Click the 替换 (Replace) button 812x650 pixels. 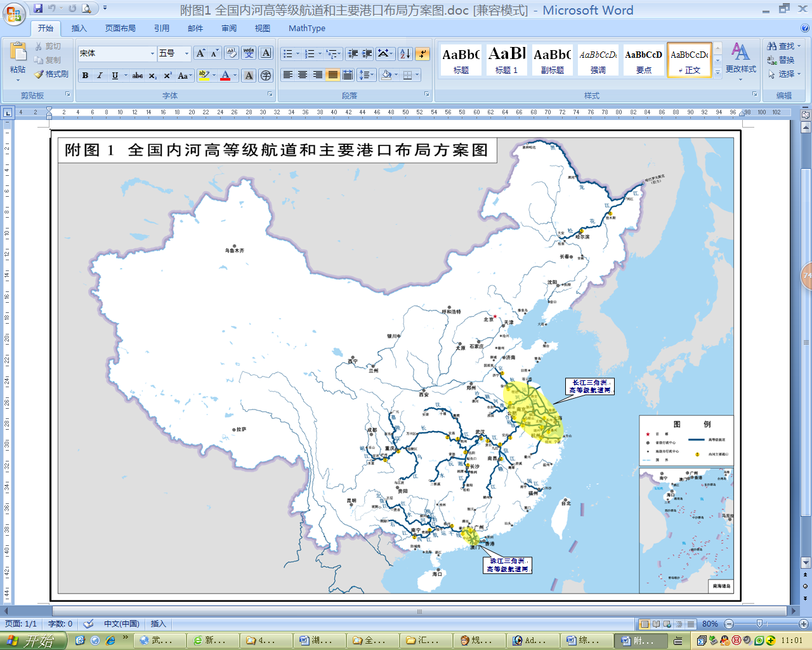(x=781, y=60)
